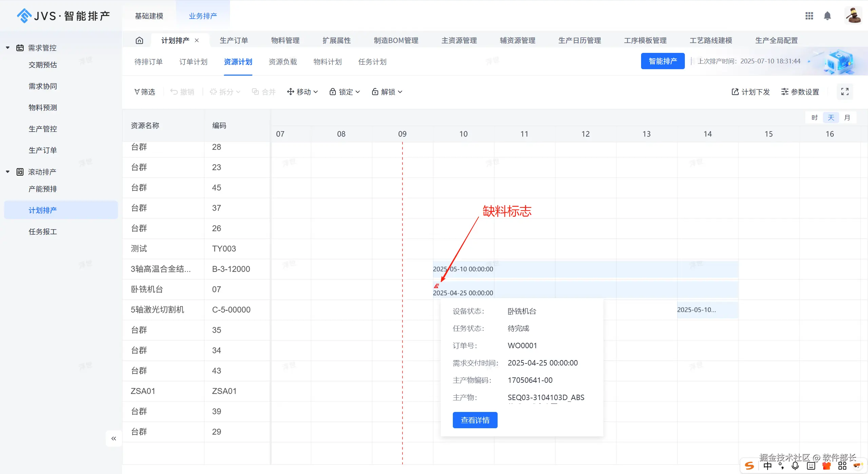Image resolution: width=868 pixels, height=474 pixels.
Task: Open user avatar in top right
Action: 853,16
